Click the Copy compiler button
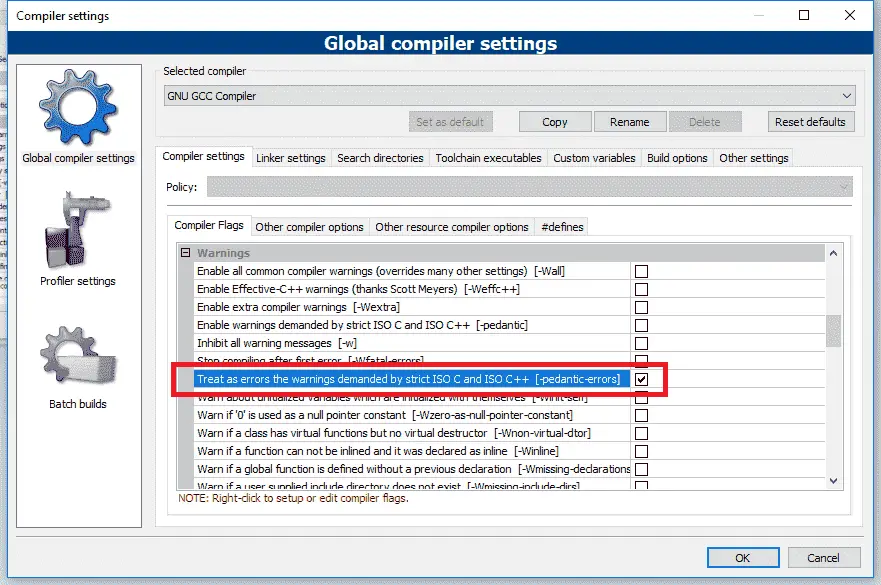Screen dimensions: 881x585 click(x=554, y=122)
